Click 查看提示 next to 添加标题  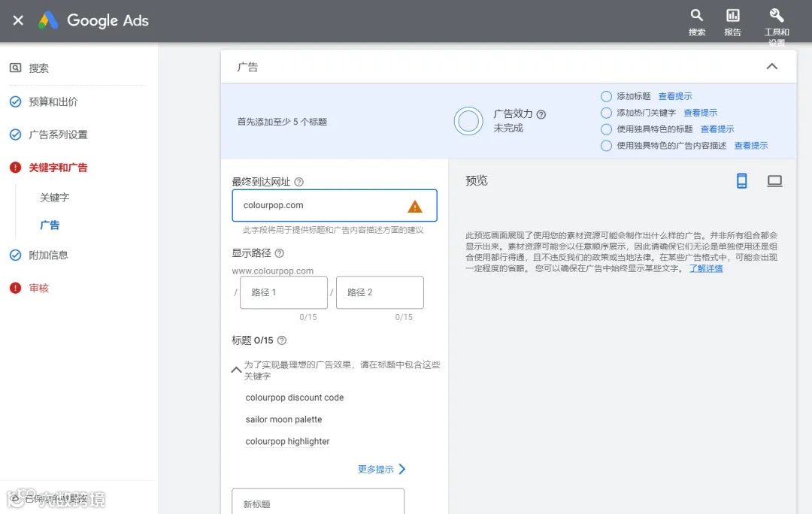(674, 96)
